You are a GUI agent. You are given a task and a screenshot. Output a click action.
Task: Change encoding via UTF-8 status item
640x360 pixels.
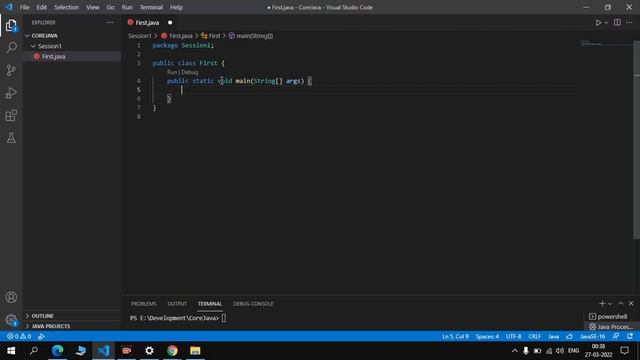(513, 336)
